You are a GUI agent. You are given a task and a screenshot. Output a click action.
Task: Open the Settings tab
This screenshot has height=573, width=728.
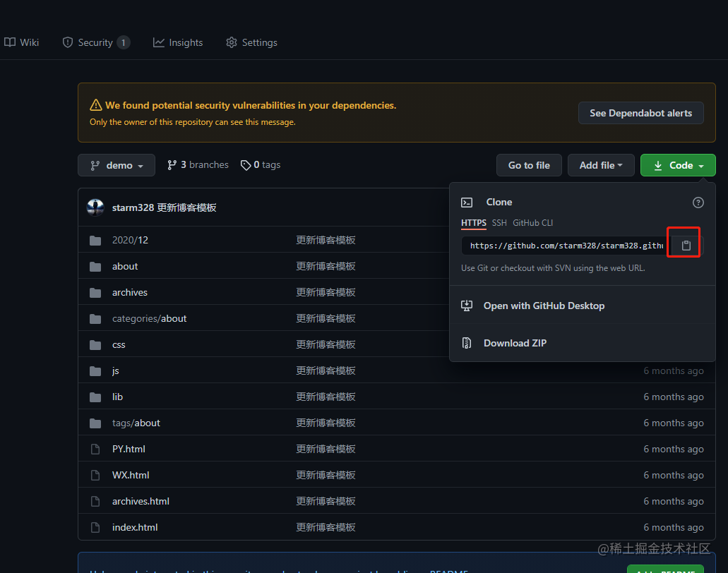point(251,42)
